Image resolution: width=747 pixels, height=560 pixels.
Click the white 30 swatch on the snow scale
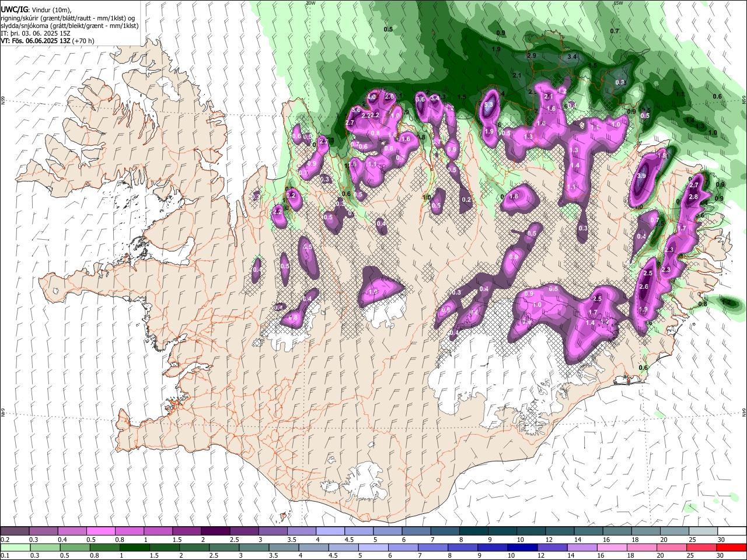click(732, 531)
